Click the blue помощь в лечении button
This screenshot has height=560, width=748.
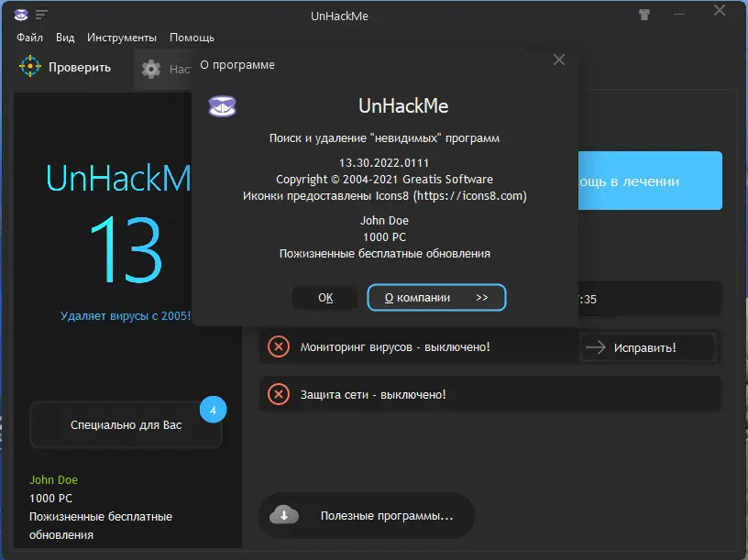650,181
